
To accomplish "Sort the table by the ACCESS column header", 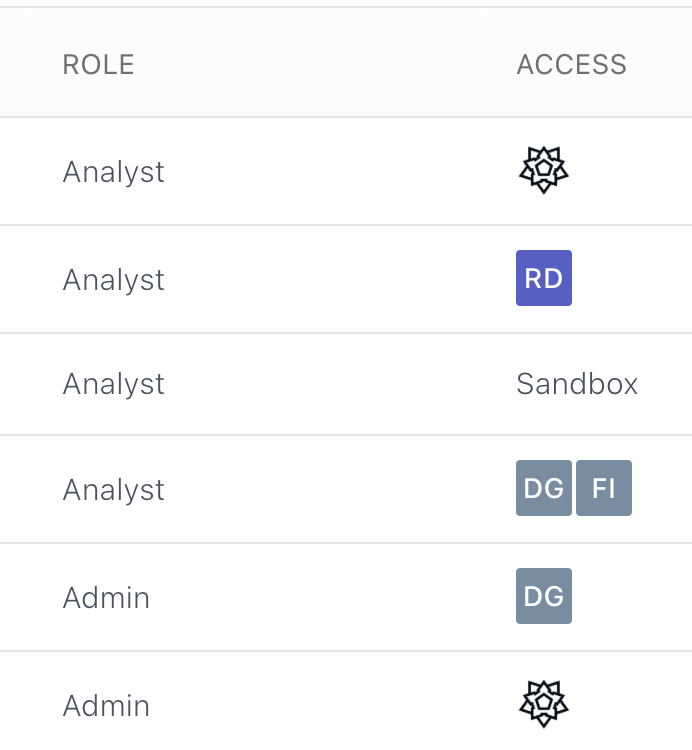I will point(571,65).
